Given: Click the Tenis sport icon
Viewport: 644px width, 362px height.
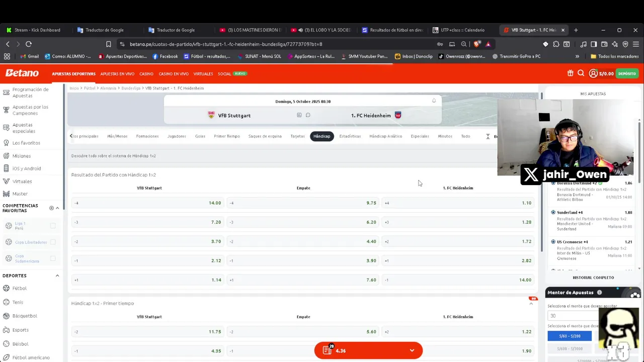Looking at the screenshot, I should coord(6,302).
